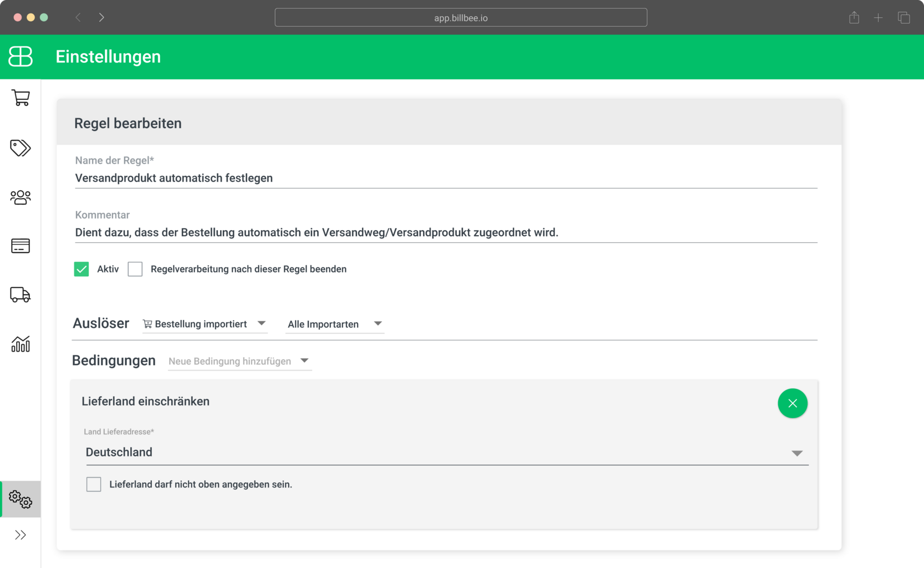The width and height of the screenshot is (924, 568).
Task: Open the Alle Importarten dropdown
Action: (x=334, y=324)
